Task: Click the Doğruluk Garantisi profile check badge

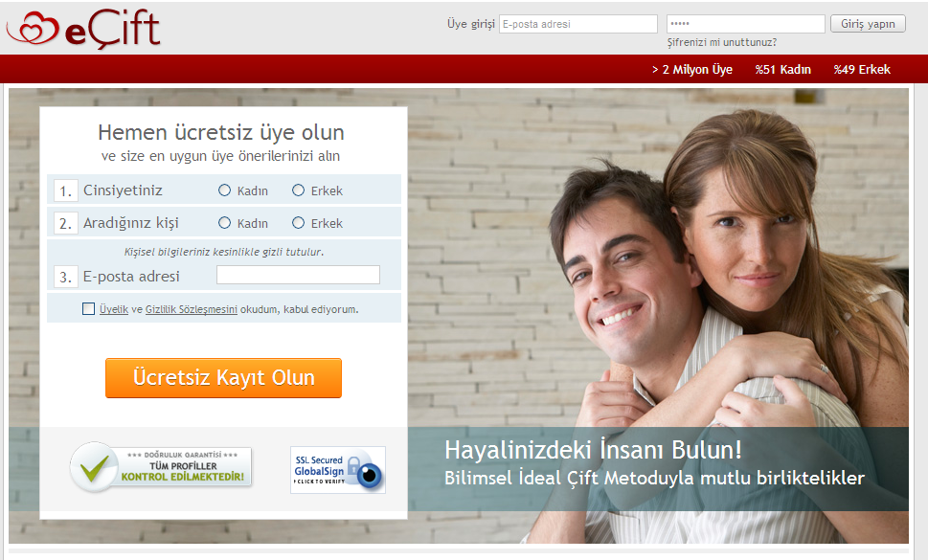Action: [x=161, y=467]
